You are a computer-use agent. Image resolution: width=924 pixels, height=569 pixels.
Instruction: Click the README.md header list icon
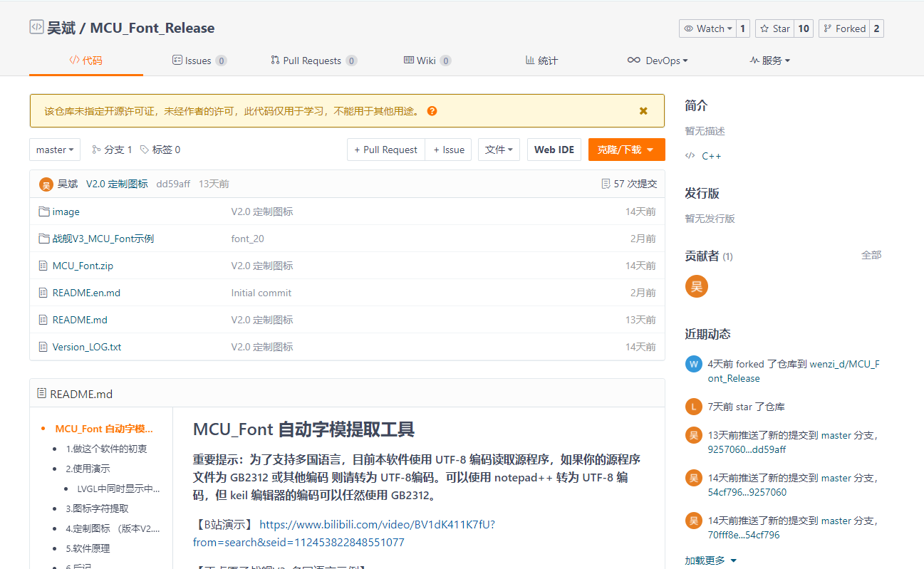(x=42, y=394)
